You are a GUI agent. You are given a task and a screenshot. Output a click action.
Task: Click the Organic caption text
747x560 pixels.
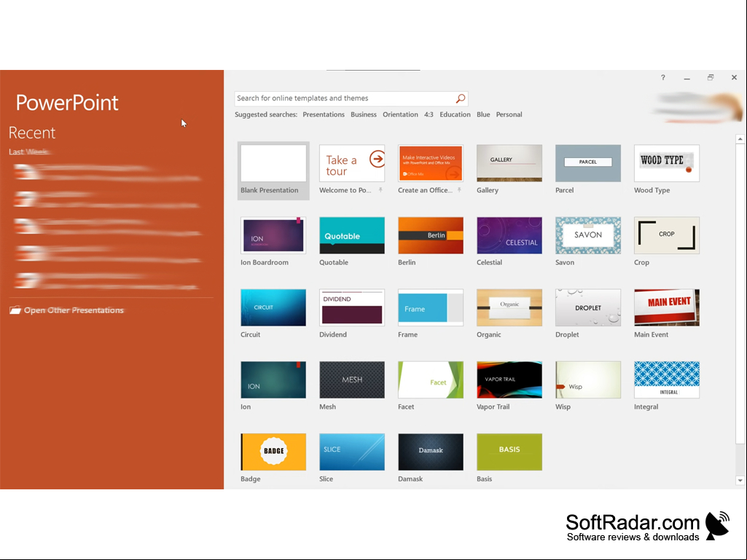click(x=489, y=334)
